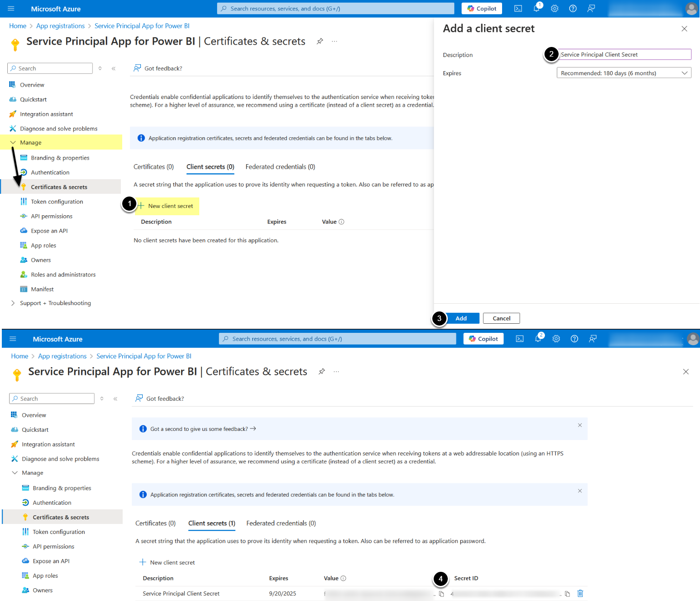
Task: Click the highlighted New client secret button
Action: tap(166, 206)
